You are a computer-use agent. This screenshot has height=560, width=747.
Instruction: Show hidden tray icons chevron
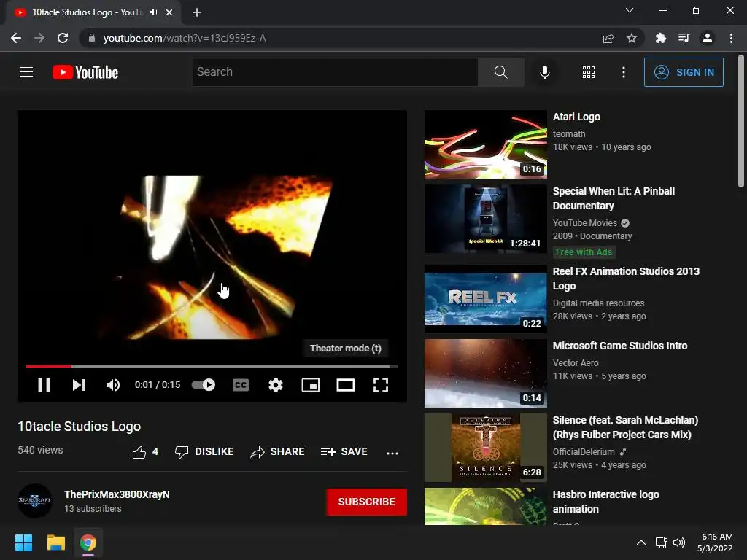click(641, 542)
